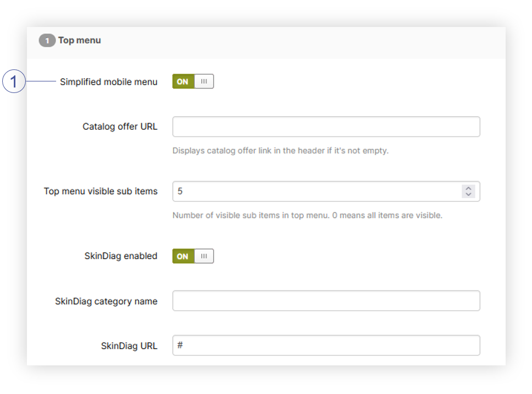Select the Top menu visible sub items label
532x394 pixels.
pyautogui.click(x=101, y=191)
